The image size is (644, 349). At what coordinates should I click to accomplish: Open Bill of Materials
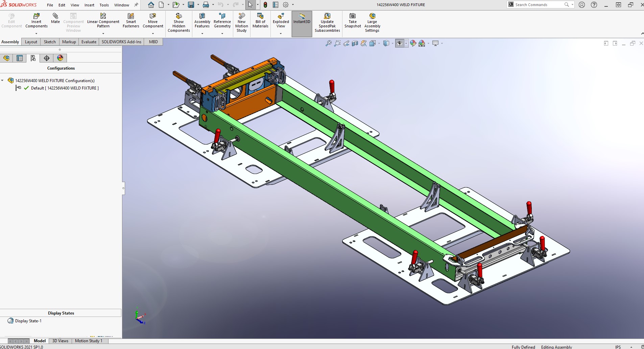pyautogui.click(x=260, y=20)
